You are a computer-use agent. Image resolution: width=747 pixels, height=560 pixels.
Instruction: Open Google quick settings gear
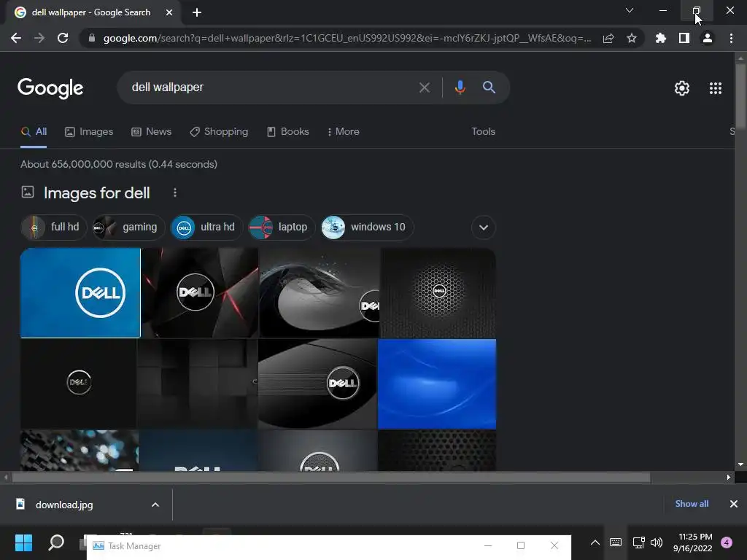coord(682,88)
